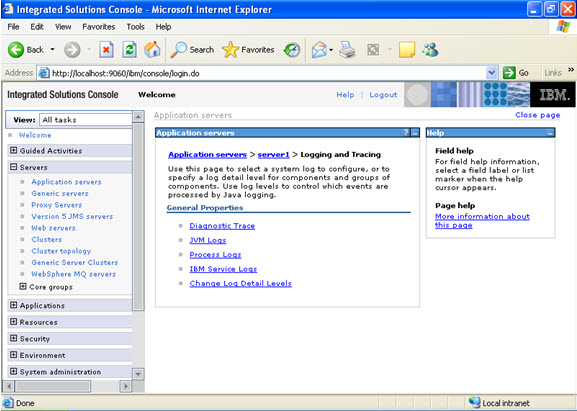Open the Edit menu
Viewport: 577px width, 411px height.
(37, 27)
